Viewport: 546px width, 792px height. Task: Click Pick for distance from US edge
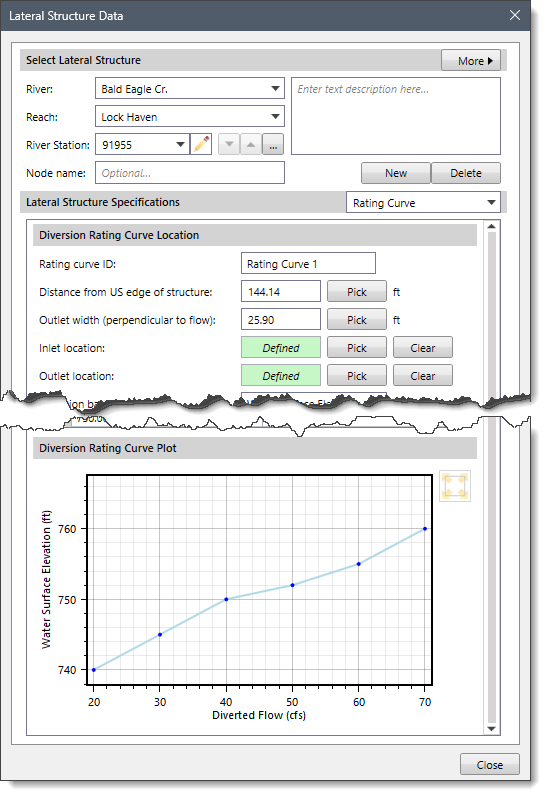tap(357, 292)
